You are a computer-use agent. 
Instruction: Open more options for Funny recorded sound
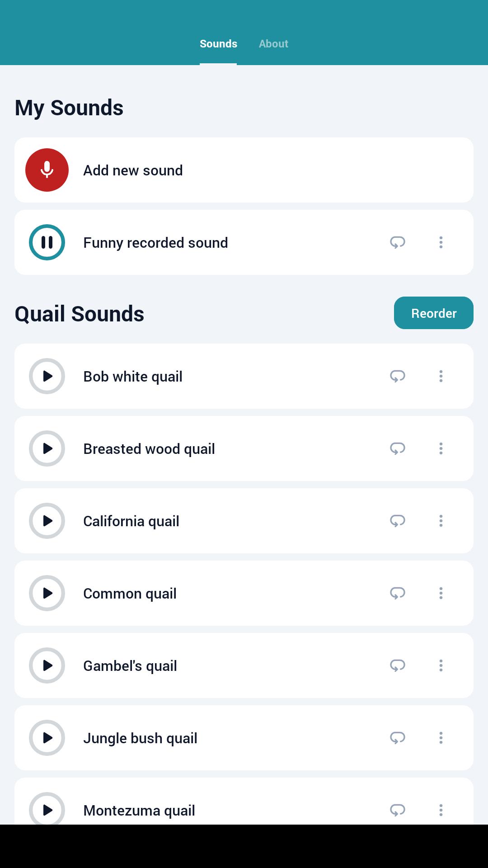click(441, 242)
